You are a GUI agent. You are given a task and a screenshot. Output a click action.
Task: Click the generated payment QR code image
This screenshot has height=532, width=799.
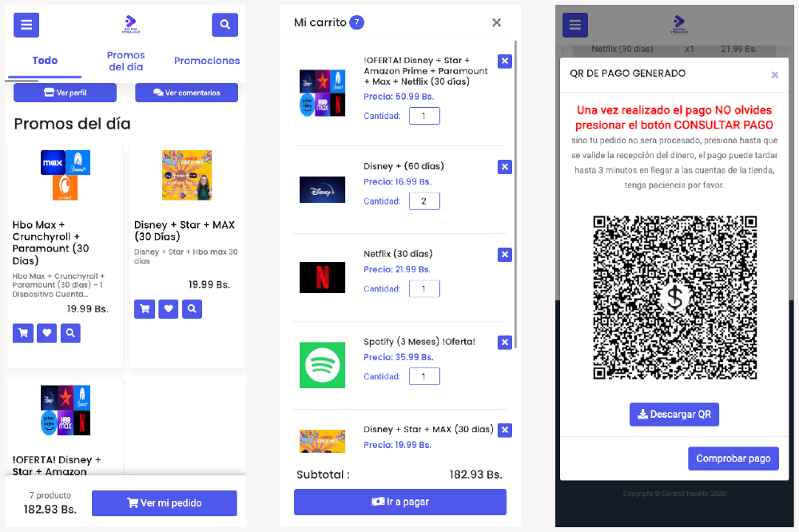674,297
